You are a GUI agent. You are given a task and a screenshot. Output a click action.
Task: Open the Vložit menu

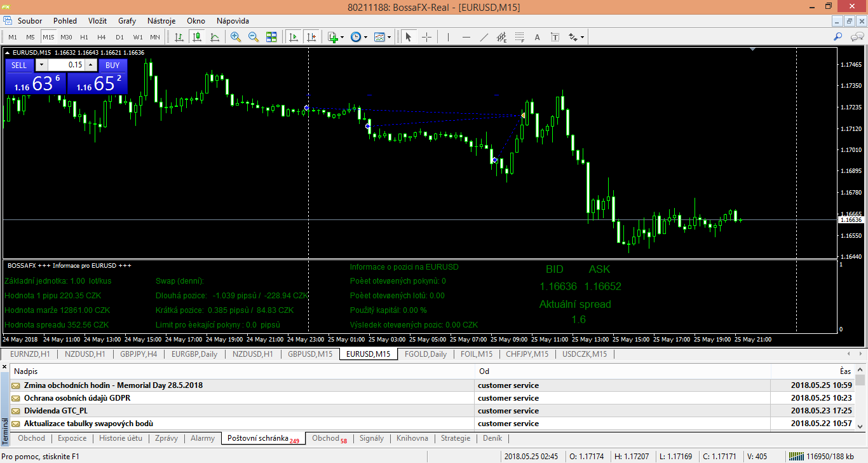coord(98,21)
